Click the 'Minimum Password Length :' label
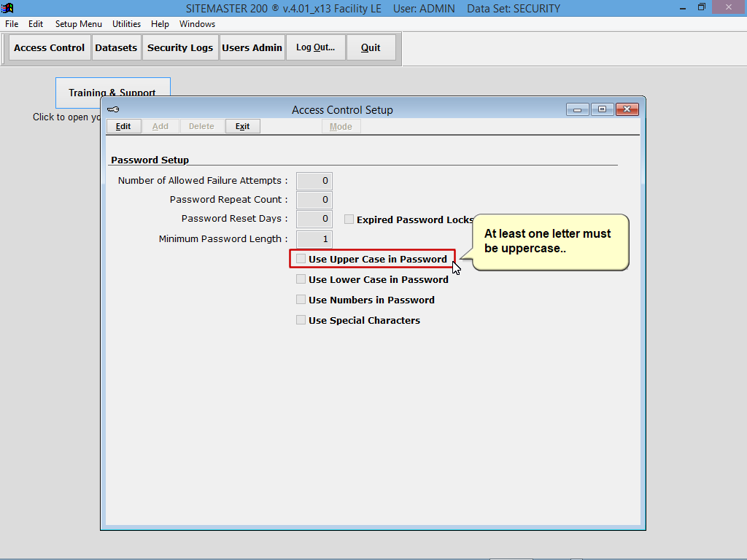The width and height of the screenshot is (747, 560). pyautogui.click(x=223, y=239)
